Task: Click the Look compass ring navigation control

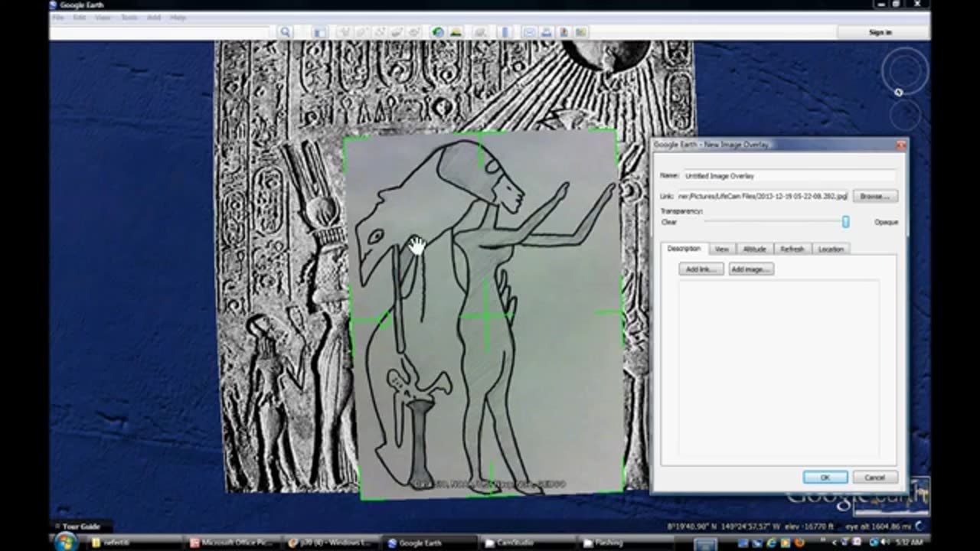Action: click(x=905, y=71)
